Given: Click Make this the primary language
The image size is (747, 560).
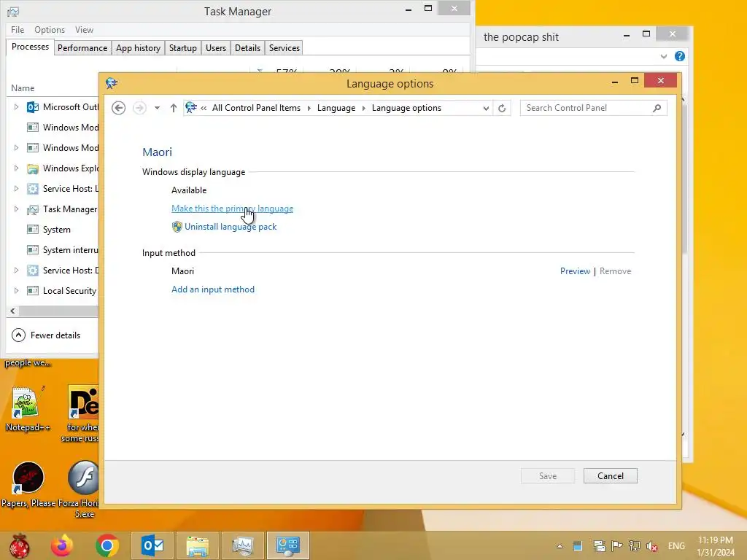Looking at the screenshot, I should point(232,209).
